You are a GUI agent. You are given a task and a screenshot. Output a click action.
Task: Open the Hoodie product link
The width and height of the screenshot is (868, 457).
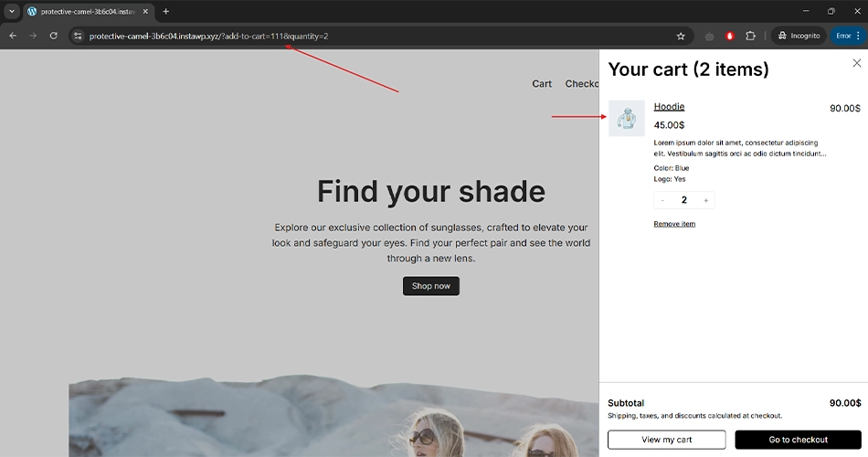click(x=669, y=107)
